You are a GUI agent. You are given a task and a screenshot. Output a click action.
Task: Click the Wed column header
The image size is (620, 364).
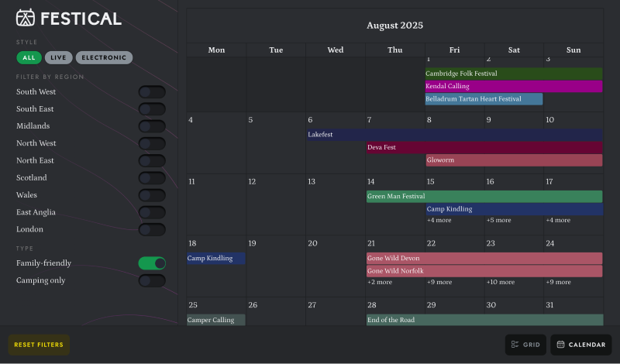click(x=336, y=50)
